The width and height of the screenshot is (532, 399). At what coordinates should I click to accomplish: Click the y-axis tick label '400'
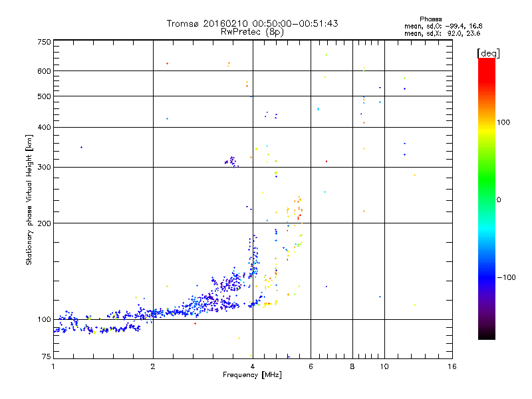coord(44,128)
